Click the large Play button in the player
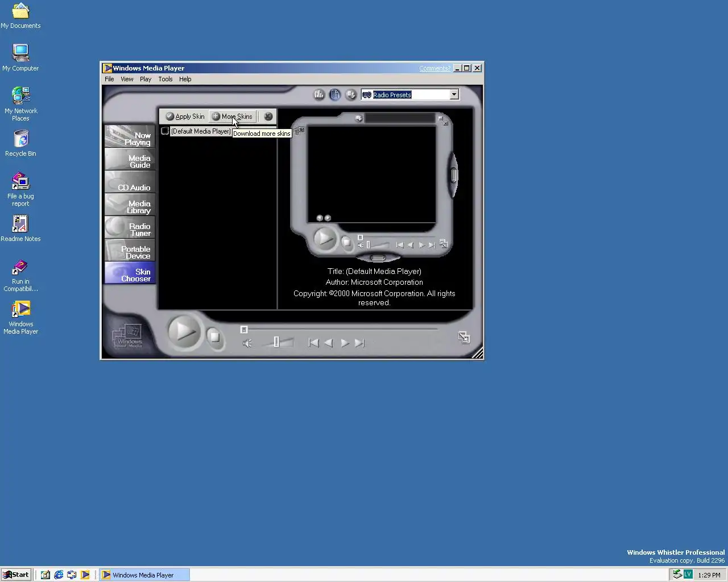Viewport: 728px width, 582px height. [x=183, y=331]
